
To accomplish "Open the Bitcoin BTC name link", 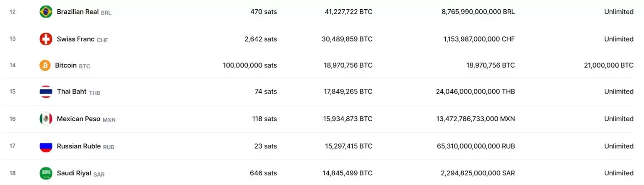I will click(x=66, y=65).
